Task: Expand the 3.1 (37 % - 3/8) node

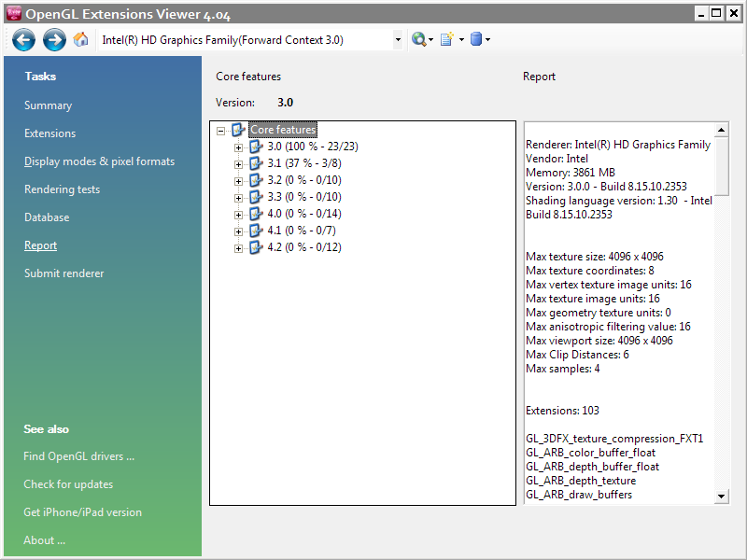Action: [x=238, y=164]
